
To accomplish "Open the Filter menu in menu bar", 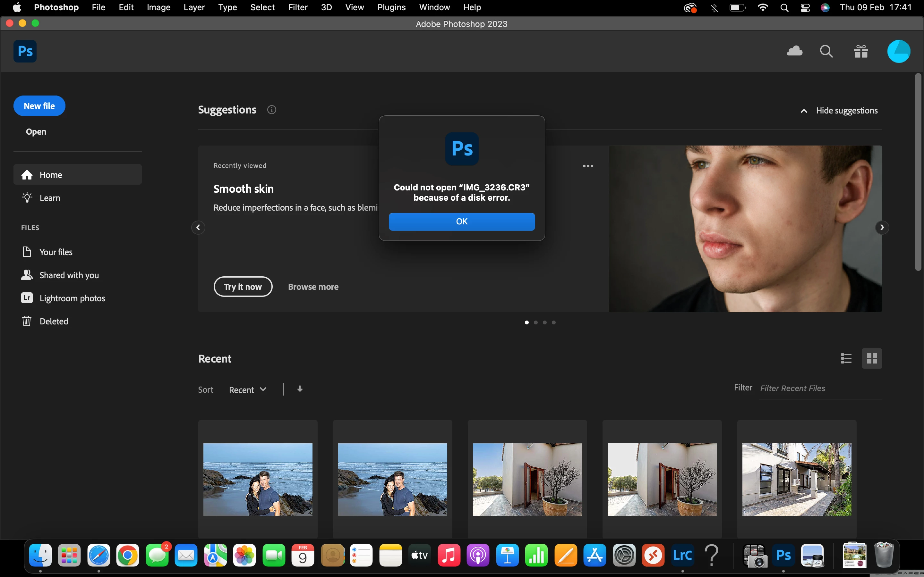I will (x=297, y=7).
